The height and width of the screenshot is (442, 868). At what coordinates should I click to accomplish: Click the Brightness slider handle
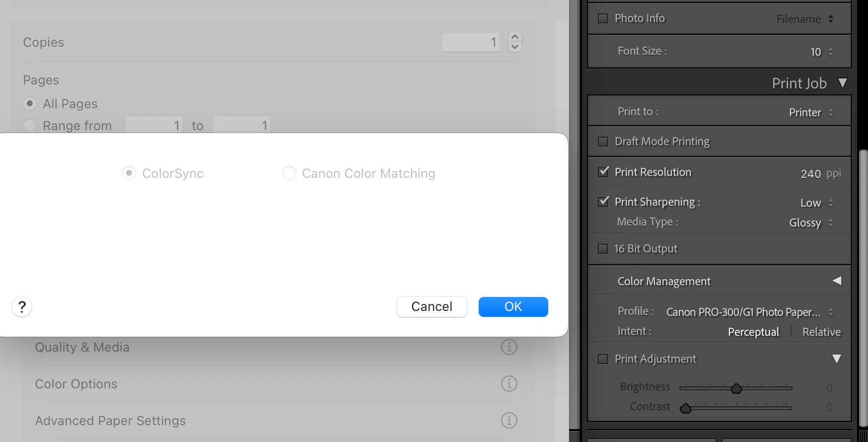click(736, 388)
